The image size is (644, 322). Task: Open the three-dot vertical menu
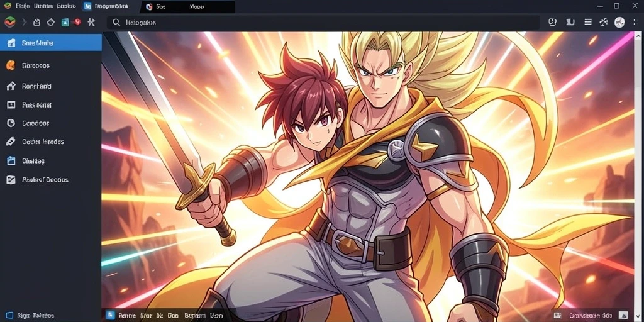coord(635,22)
